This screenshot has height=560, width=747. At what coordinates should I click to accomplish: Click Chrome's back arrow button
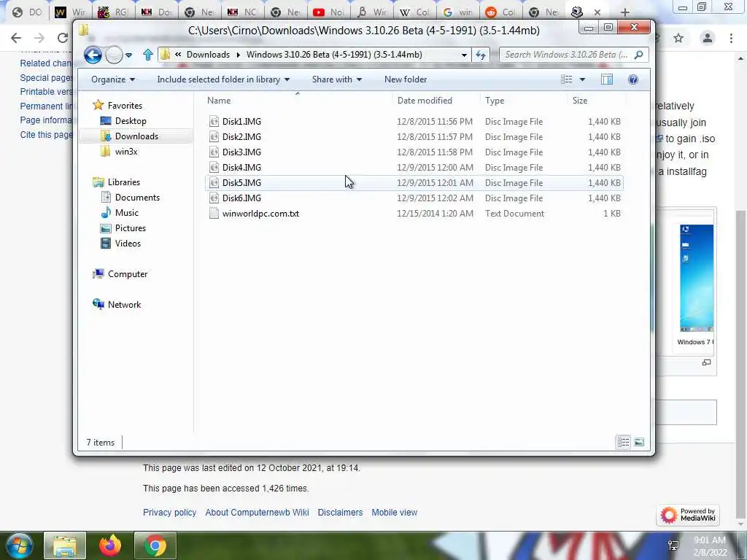[x=16, y=38]
